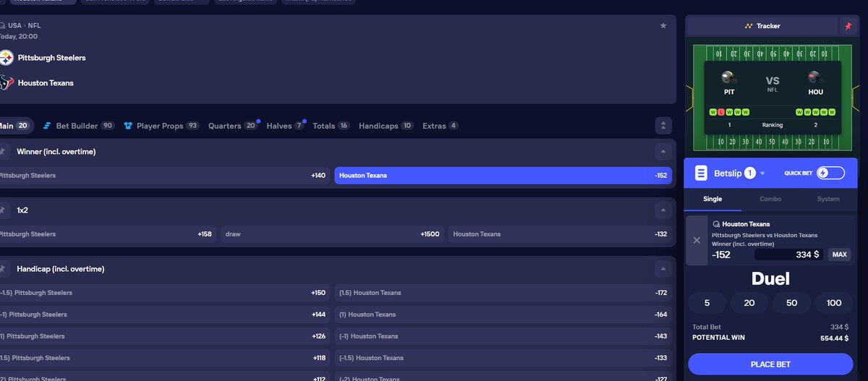
Task: Select (-1.5) Pittsburgh Steelers +150 handicap
Action: [165, 293]
